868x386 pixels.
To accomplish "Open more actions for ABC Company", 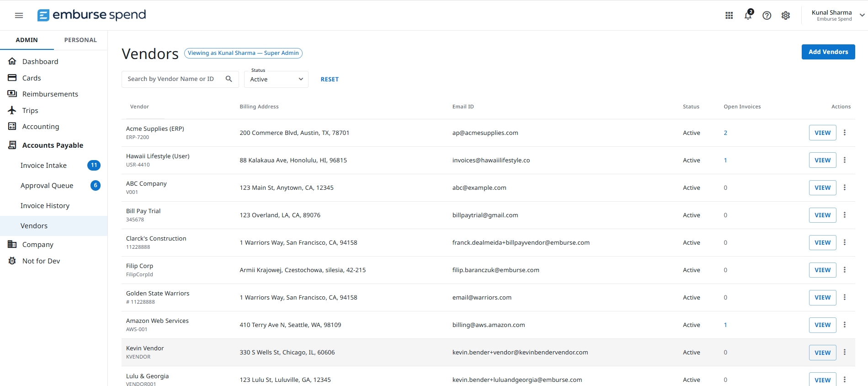I will [x=844, y=188].
